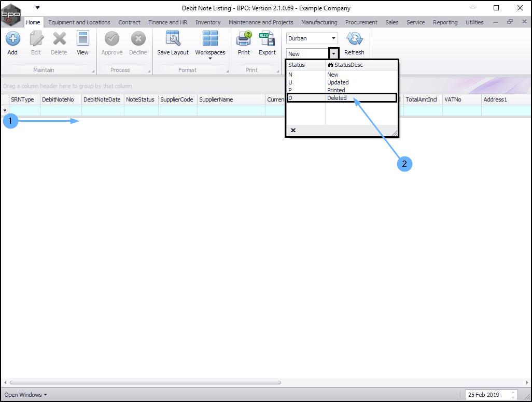
Task: Sort by VATNo column header
Action: pyautogui.click(x=462, y=99)
